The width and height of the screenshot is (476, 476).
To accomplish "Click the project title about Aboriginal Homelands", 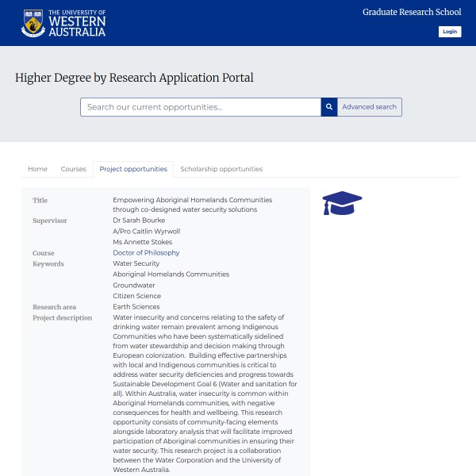I will 192,205.
